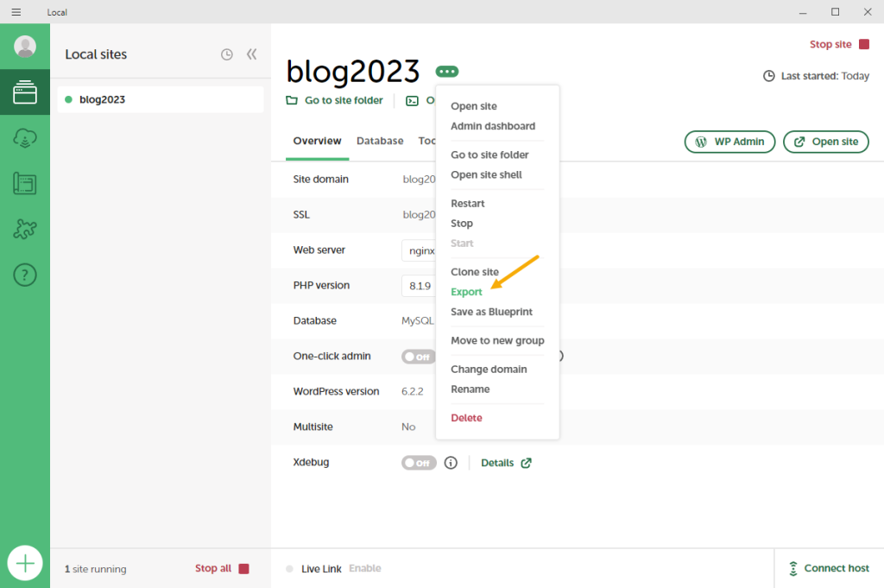
Task: Open the Add-ons puzzle piece icon
Action: pyautogui.click(x=25, y=230)
